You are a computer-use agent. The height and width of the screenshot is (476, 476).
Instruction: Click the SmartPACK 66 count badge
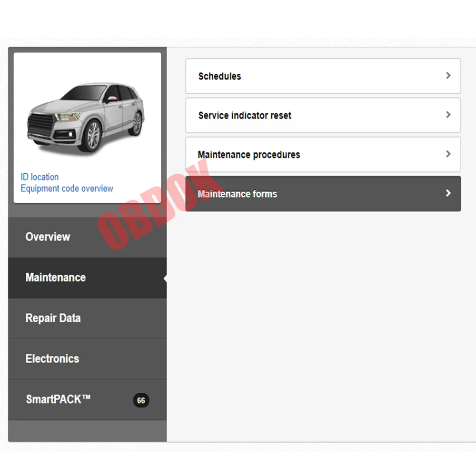point(141,400)
